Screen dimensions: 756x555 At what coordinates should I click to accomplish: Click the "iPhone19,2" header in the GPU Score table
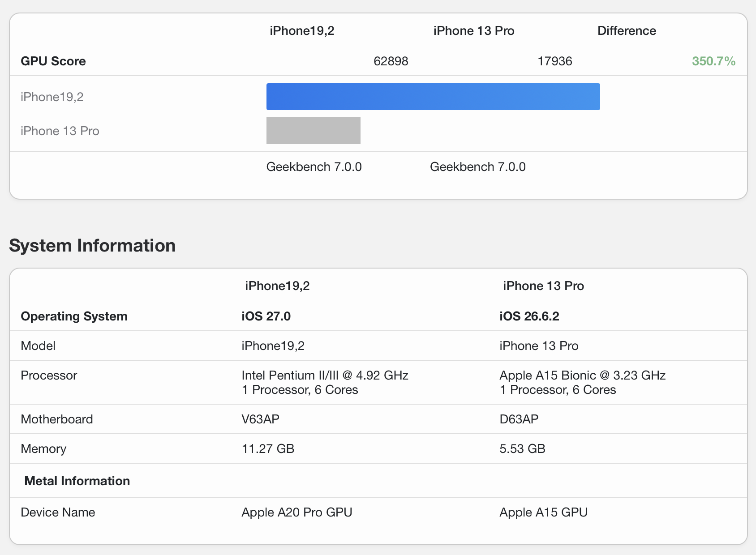(x=302, y=30)
